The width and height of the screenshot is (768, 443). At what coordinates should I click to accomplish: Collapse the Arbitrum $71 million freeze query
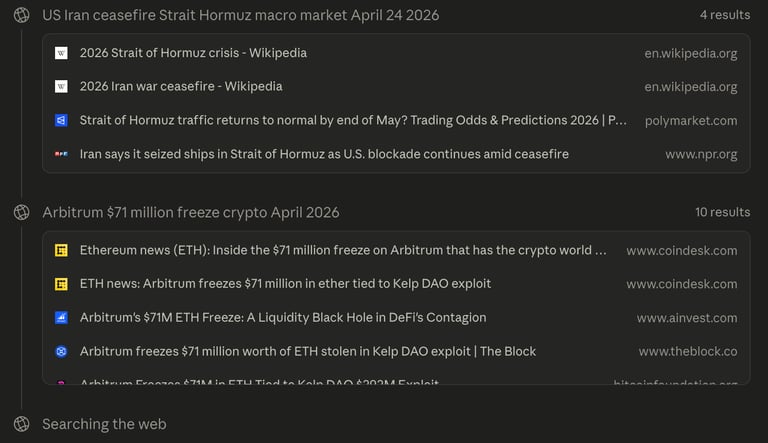click(190, 213)
